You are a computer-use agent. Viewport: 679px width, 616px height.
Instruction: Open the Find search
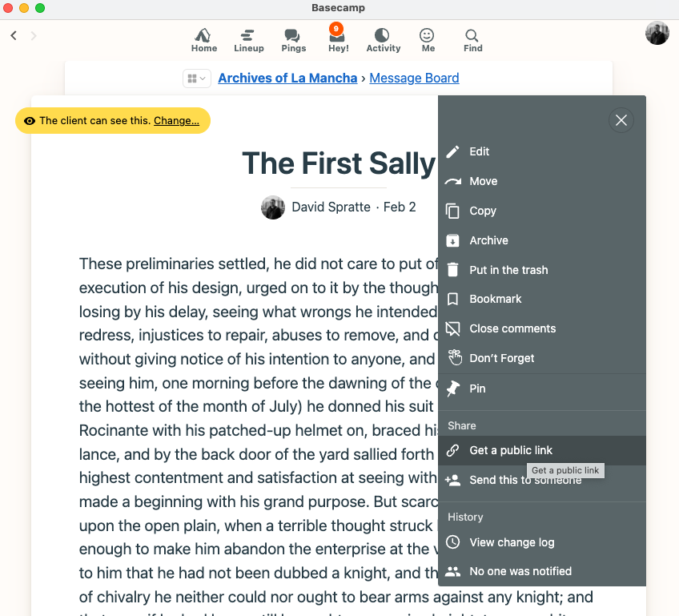tap(472, 41)
